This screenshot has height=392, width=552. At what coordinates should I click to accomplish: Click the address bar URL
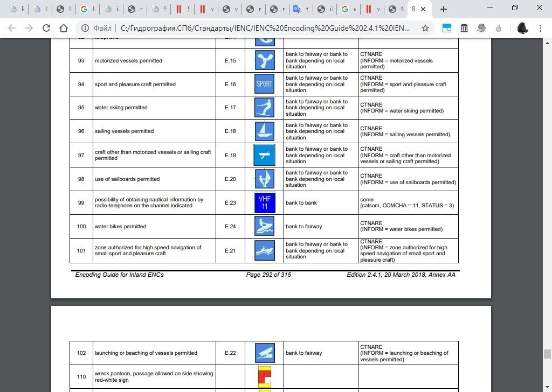coord(265,28)
